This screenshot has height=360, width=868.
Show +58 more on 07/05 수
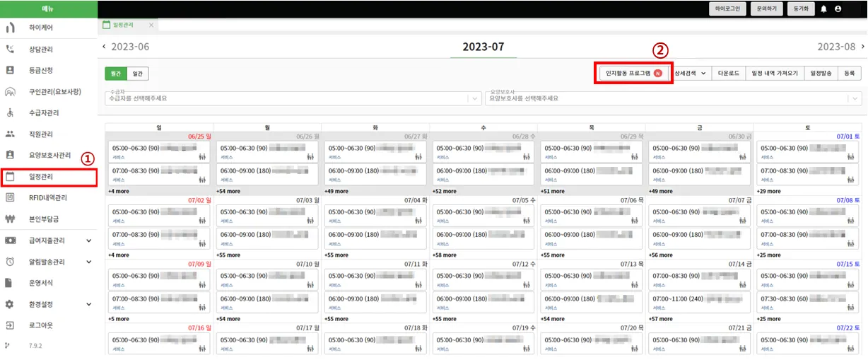coord(445,255)
